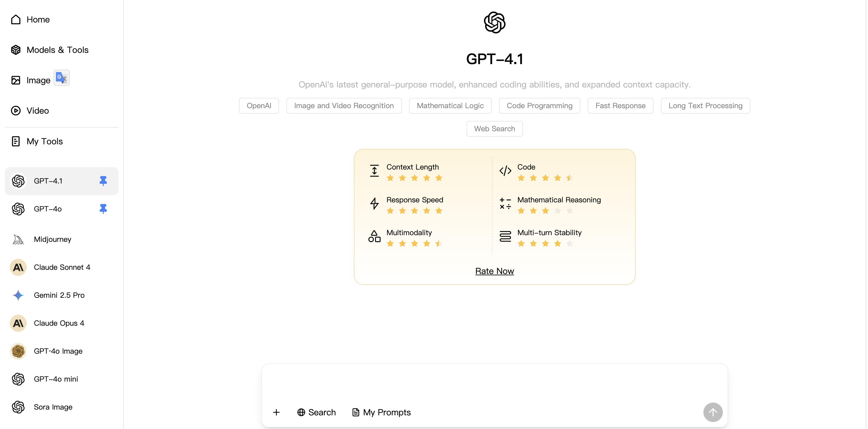The image size is (868, 429).
Task: Select the Midjourney model
Action: (52, 239)
